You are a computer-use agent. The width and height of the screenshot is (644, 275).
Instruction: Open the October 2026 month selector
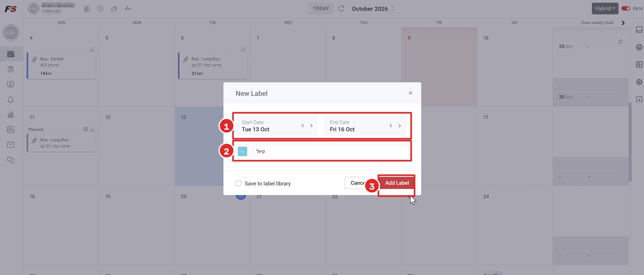tap(373, 9)
